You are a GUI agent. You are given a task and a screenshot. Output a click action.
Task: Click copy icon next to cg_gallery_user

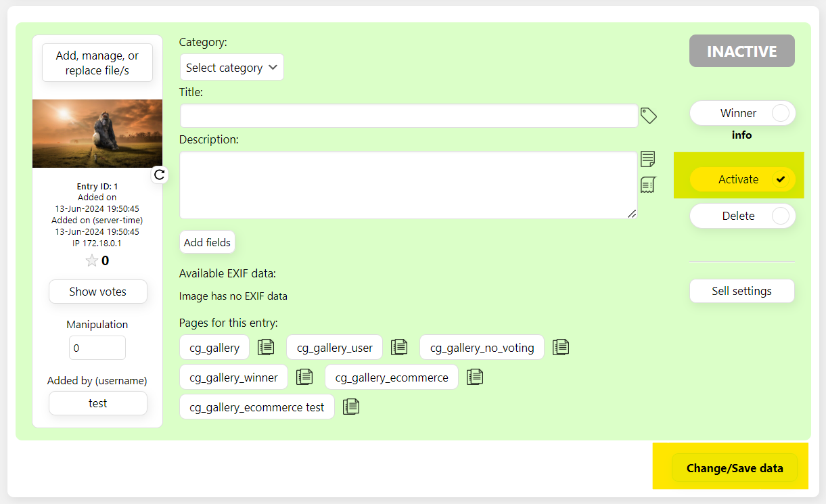(399, 347)
